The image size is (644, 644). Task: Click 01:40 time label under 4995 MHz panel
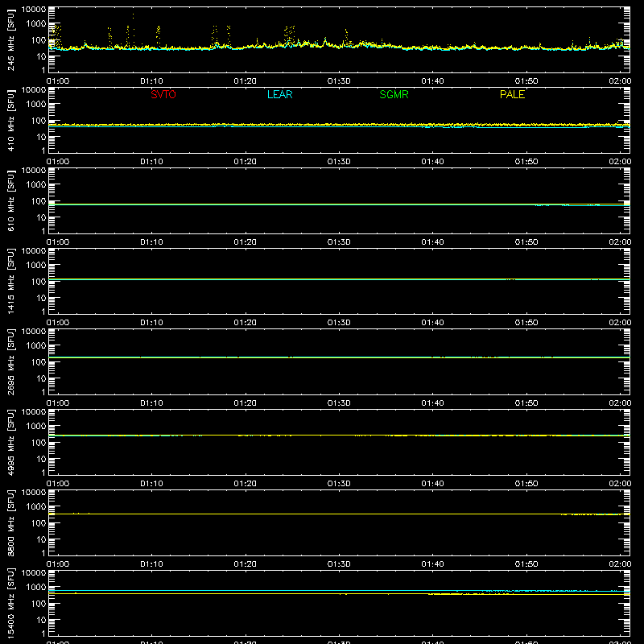coord(432,484)
